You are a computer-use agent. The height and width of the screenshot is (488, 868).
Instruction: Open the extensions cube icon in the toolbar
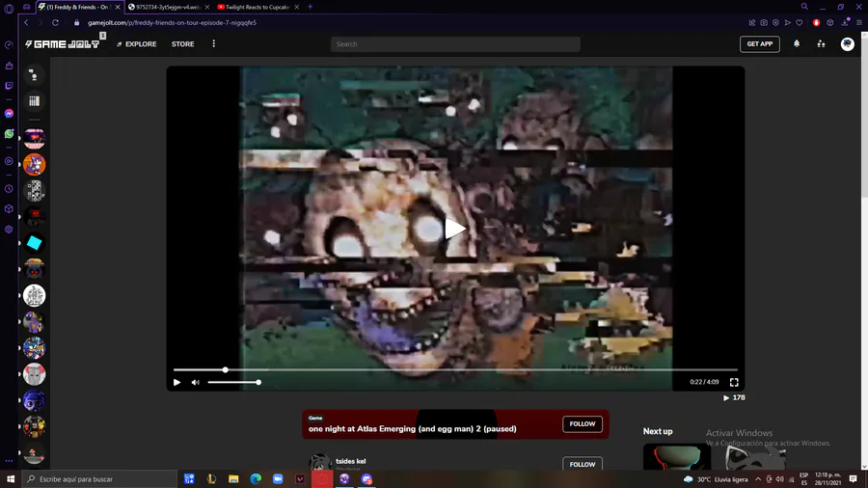tap(829, 23)
